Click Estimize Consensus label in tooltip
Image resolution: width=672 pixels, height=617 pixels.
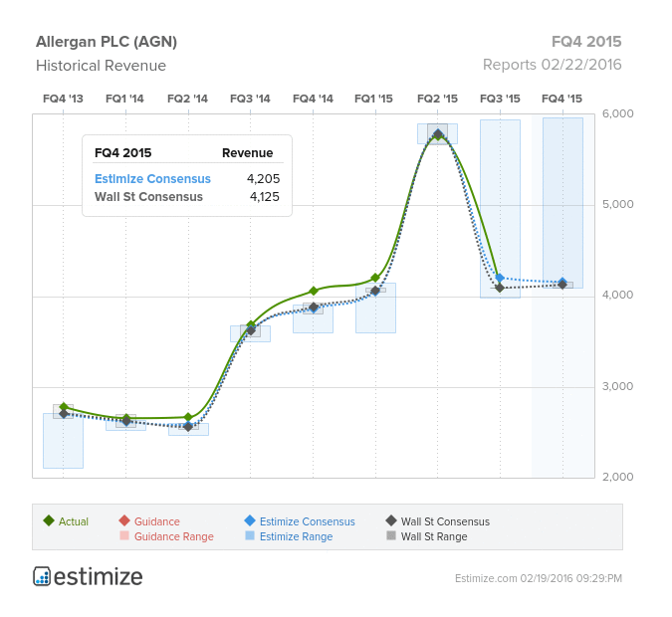[x=152, y=179]
